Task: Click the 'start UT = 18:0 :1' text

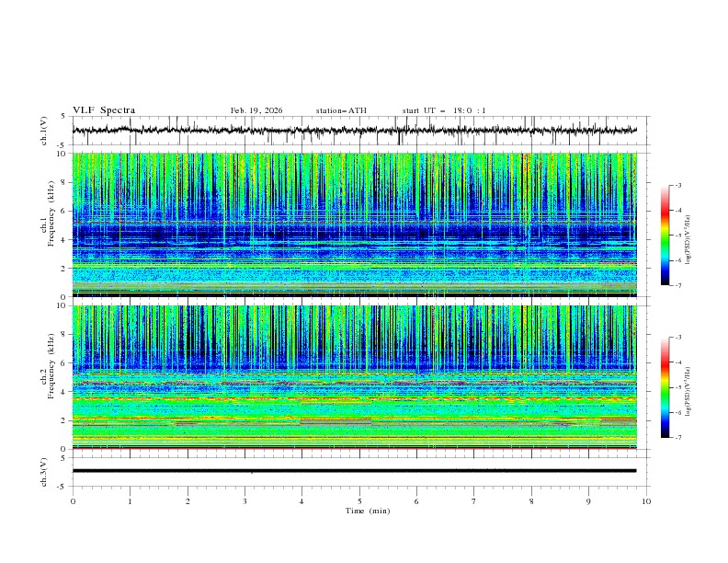Action: [444, 110]
